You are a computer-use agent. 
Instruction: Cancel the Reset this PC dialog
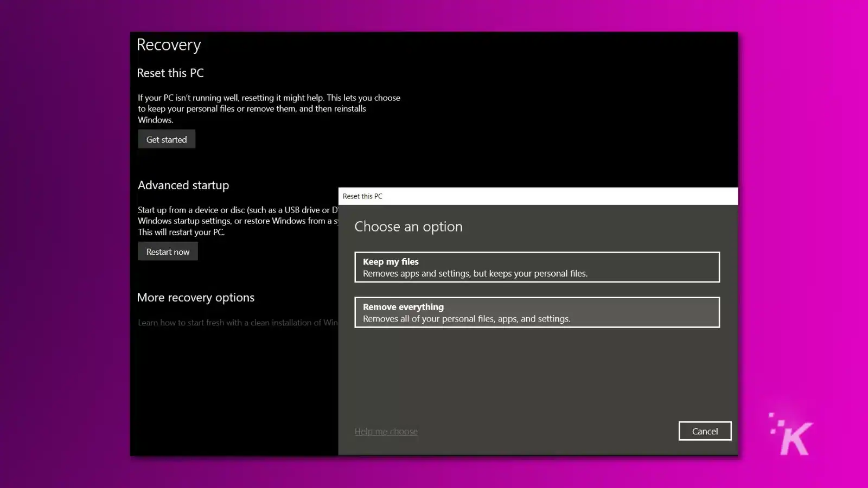pyautogui.click(x=705, y=431)
